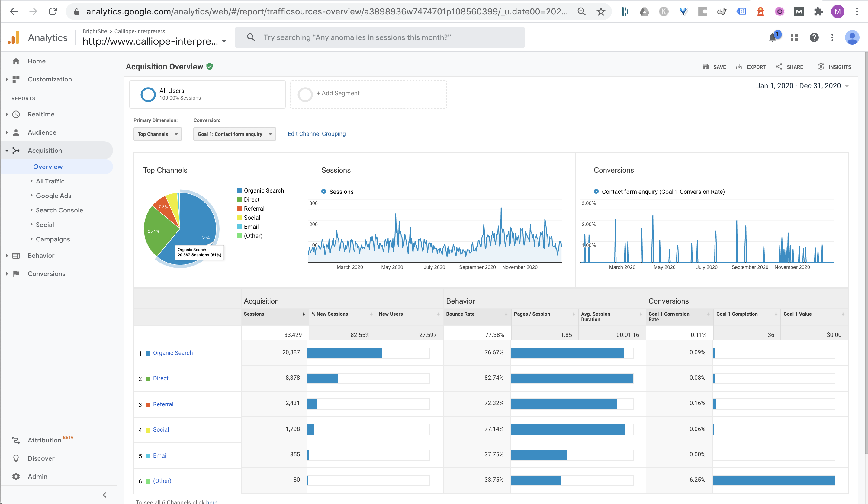Click the Save report icon
Viewport: 868px width, 504px height.
point(706,67)
